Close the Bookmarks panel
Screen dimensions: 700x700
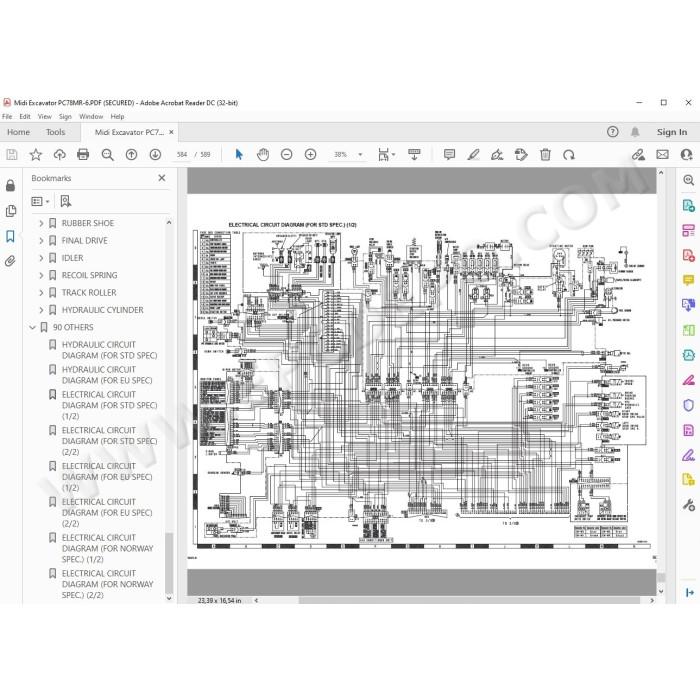coord(162,178)
